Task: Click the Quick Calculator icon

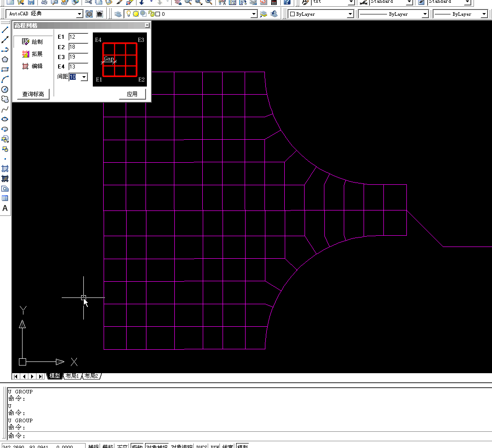Action: tap(274, 2)
